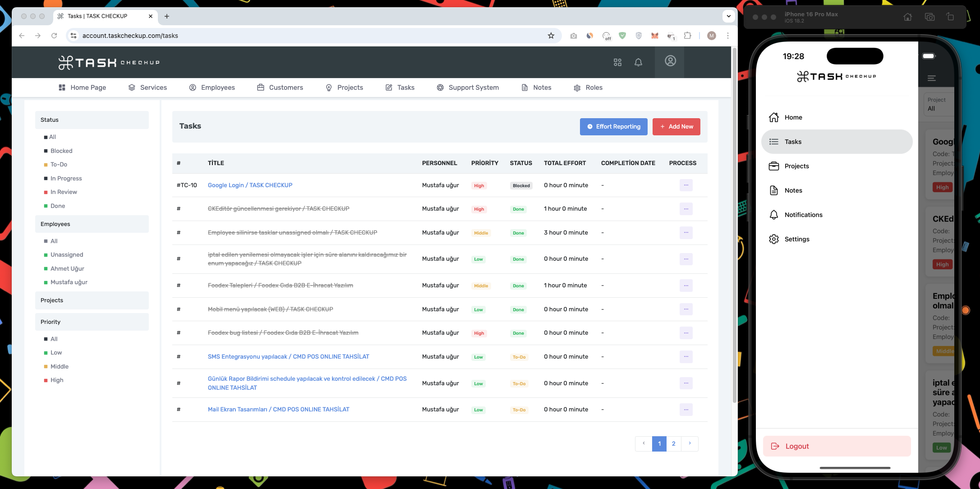Expand the Projects filter section

click(92, 300)
